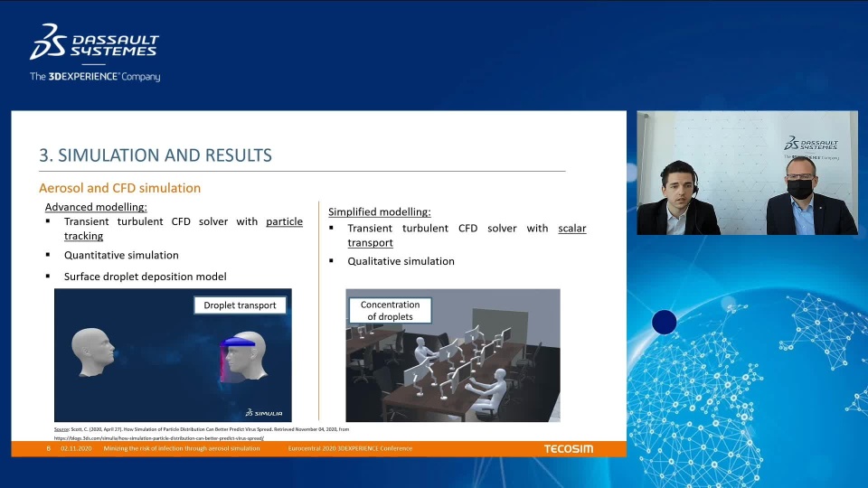Click the underlined "tracking" word
Viewport: 868px width, 488px height.
pos(83,236)
